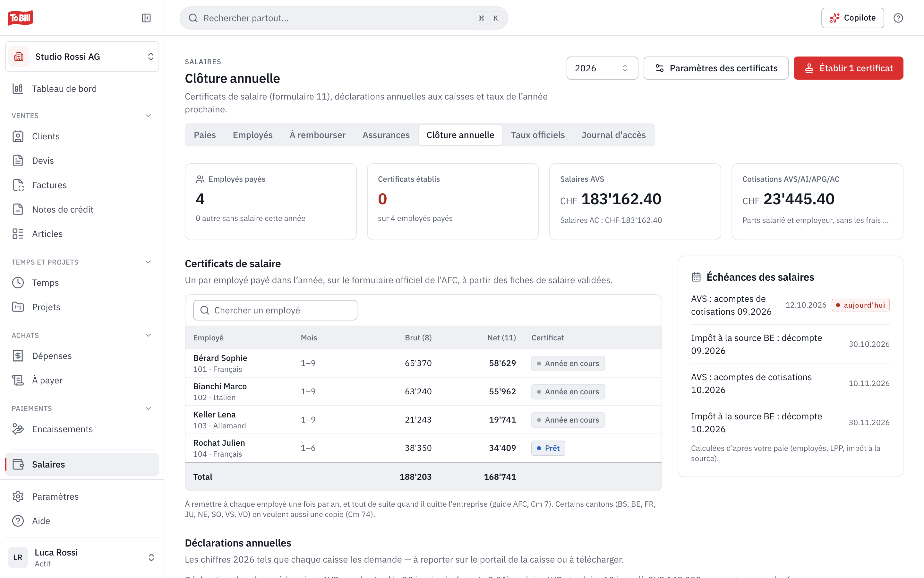Image resolution: width=924 pixels, height=578 pixels.
Task: Open the À rembourser tab
Action: tap(317, 135)
